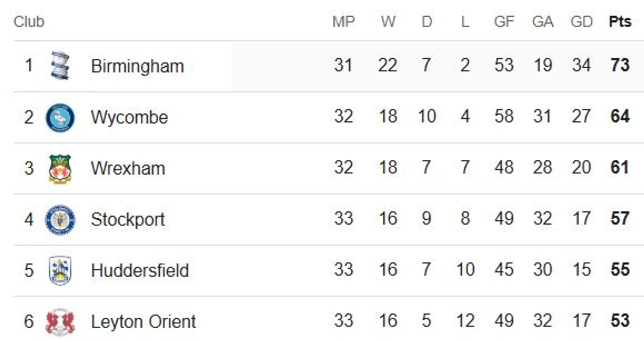The width and height of the screenshot is (644, 342).
Task: Click Birmingham's 73 points value
Action: 620,66
